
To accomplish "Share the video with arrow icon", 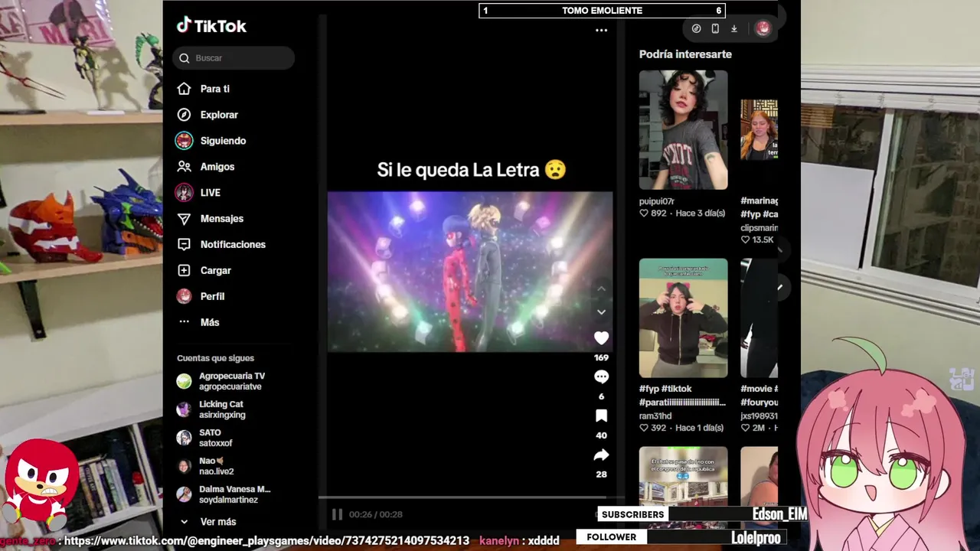I will click(x=601, y=455).
